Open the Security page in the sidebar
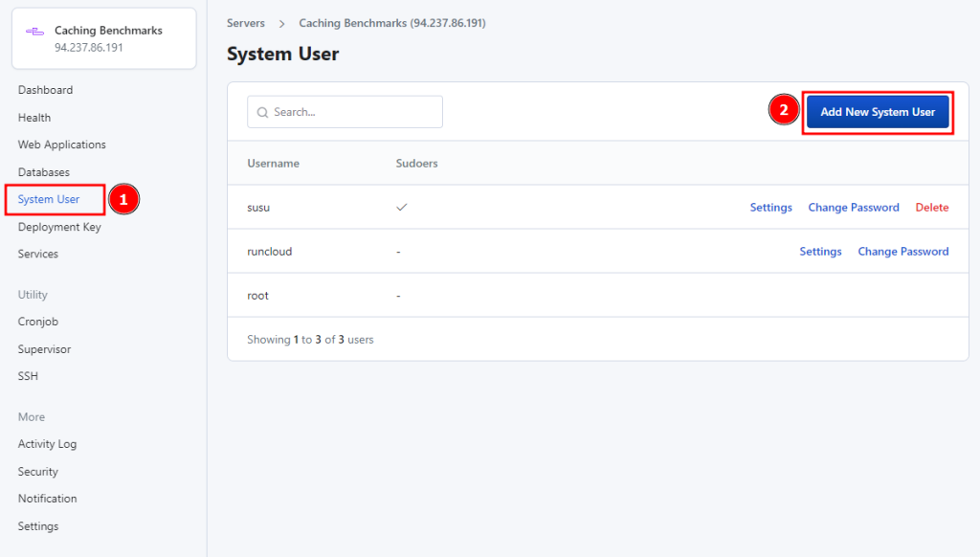Image resolution: width=980 pixels, height=557 pixels. pos(38,472)
